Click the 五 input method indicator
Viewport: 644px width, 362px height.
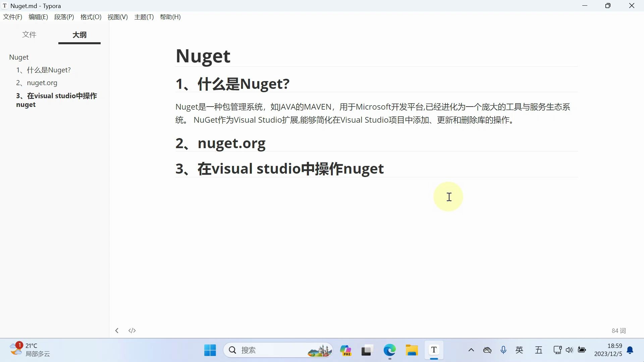[x=539, y=350]
